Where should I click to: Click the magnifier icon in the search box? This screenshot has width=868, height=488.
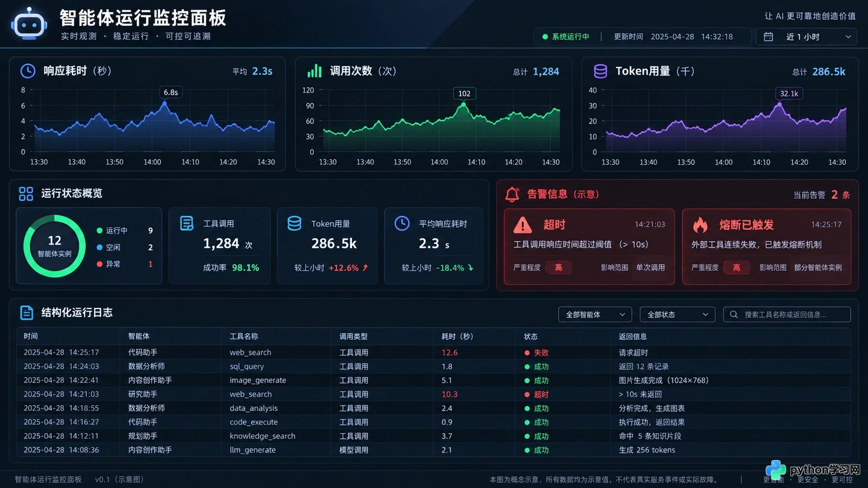pyautogui.click(x=734, y=314)
